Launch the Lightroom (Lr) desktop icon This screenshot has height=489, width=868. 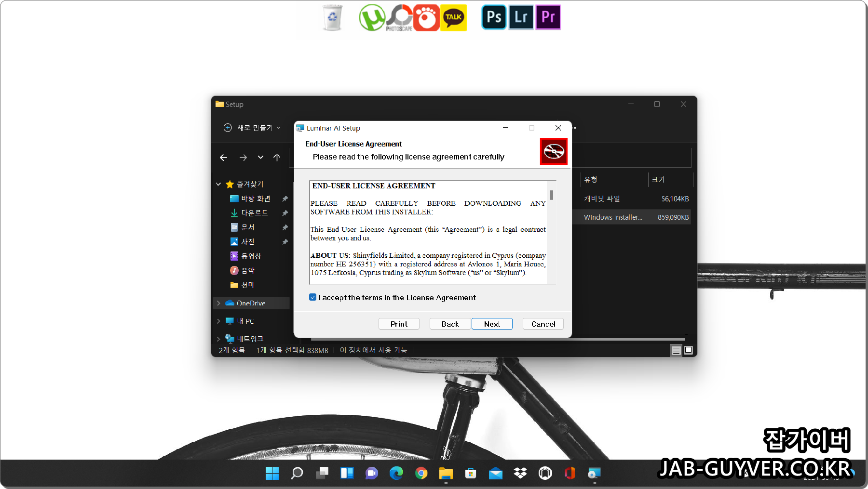(521, 17)
